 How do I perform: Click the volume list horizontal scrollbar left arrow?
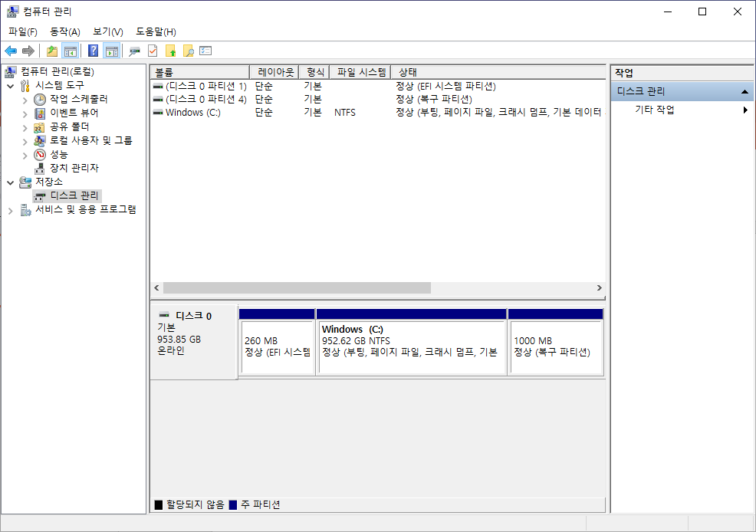(156, 287)
